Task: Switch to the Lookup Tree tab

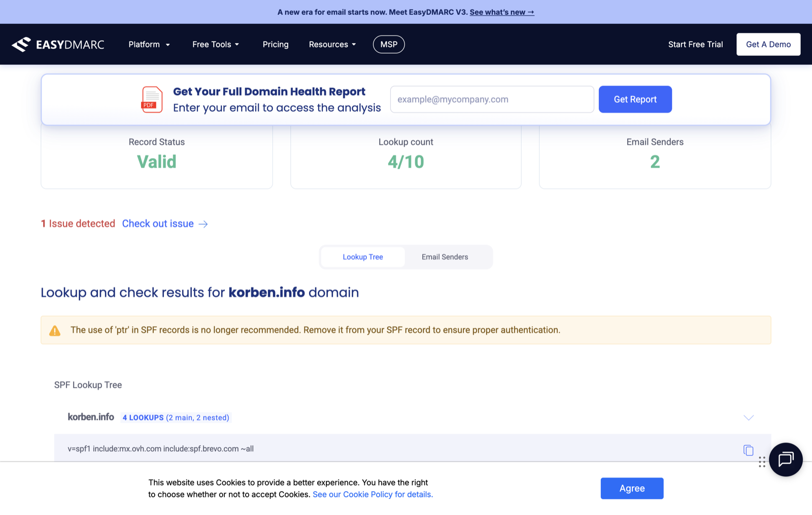Action: (x=363, y=257)
